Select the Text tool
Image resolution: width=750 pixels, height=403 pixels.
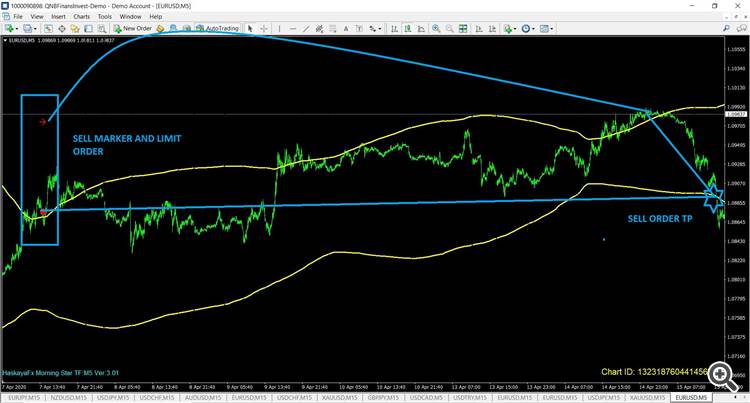pyautogui.click(x=346, y=29)
